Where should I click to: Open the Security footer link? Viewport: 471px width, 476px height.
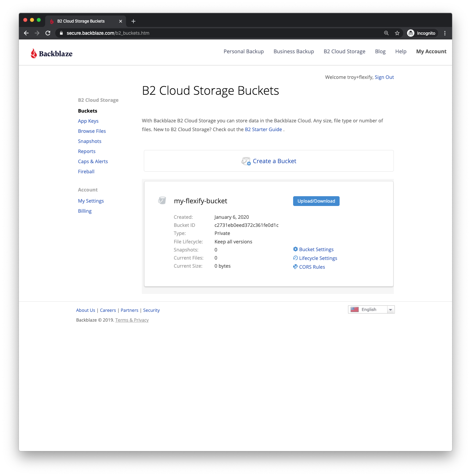[x=151, y=310]
